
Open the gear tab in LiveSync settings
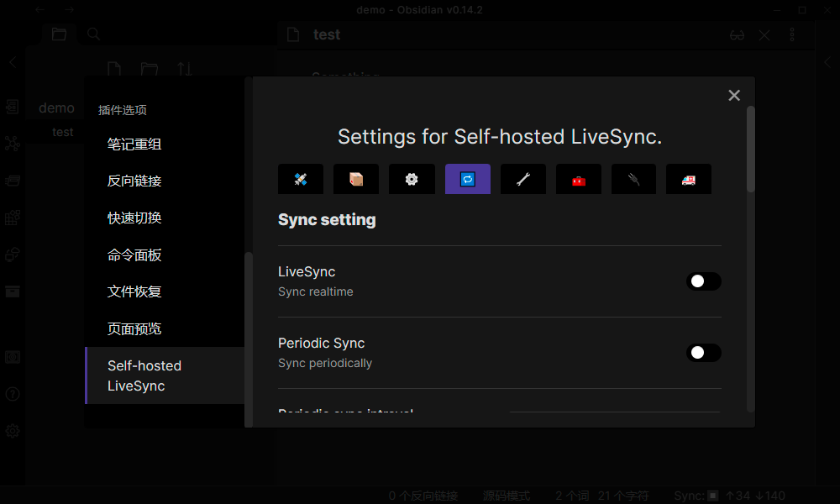click(x=412, y=179)
